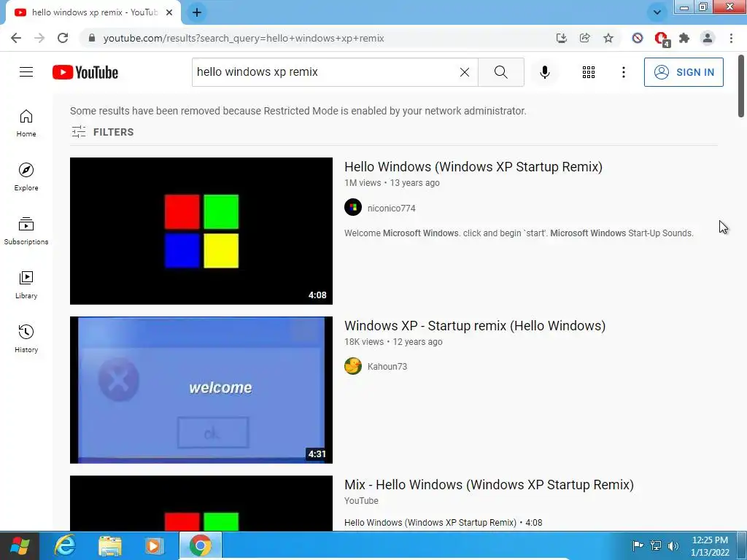Click the browser forward arrow
The image size is (747, 560).
coord(39,38)
